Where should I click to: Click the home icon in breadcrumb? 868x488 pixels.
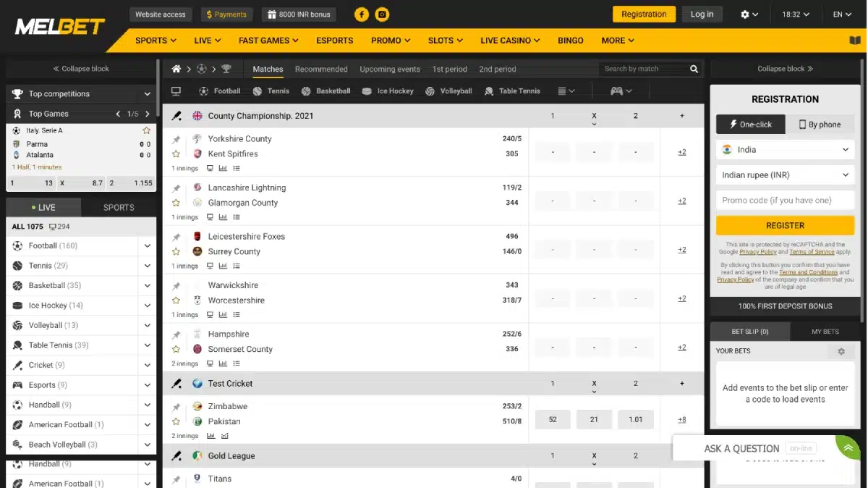[x=176, y=69]
